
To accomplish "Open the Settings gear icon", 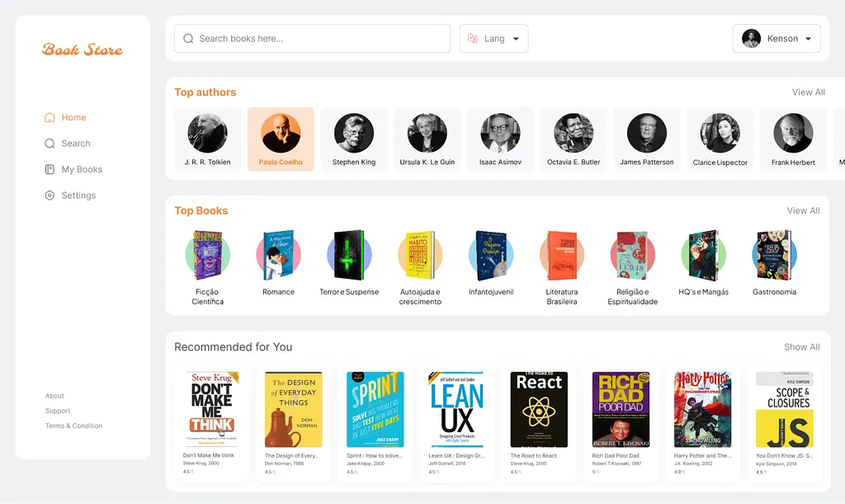I will (50, 195).
